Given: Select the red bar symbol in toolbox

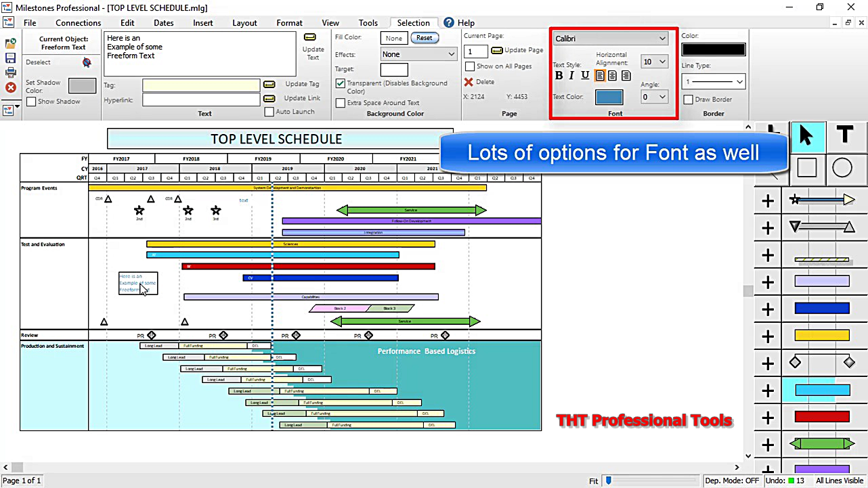Looking at the screenshot, I should pyautogui.click(x=822, y=417).
